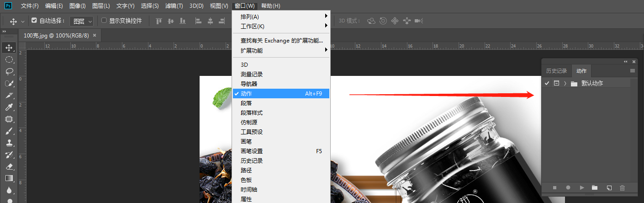
Task: Open the 扩展功能 submenu
Action: (x=281, y=50)
